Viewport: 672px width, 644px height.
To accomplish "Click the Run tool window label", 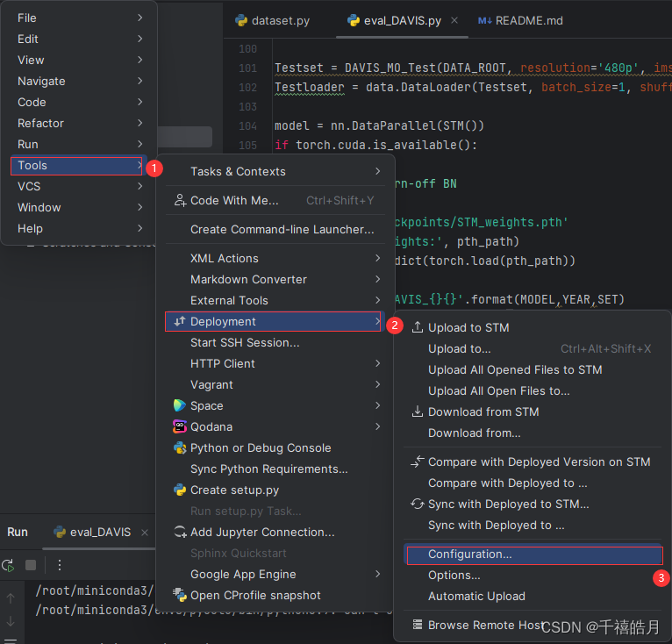I will pos(18,532).
